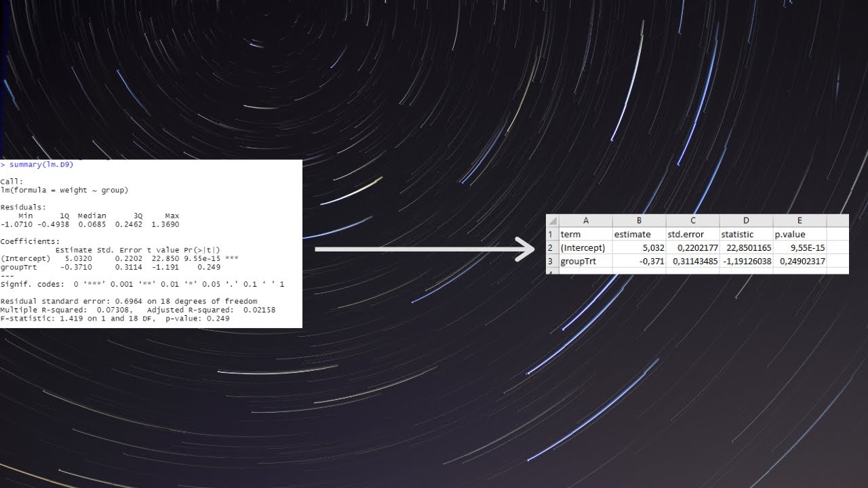The image size is (868, 488).
Task: Click the 'F-statistic: 1.419' line
Action: (x=115, y=319)
